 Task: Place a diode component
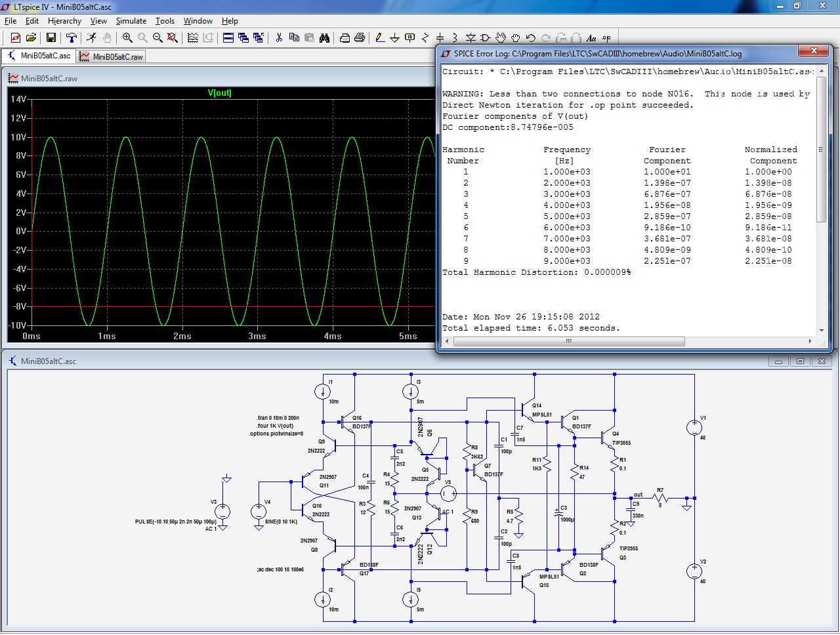[471, 38]
